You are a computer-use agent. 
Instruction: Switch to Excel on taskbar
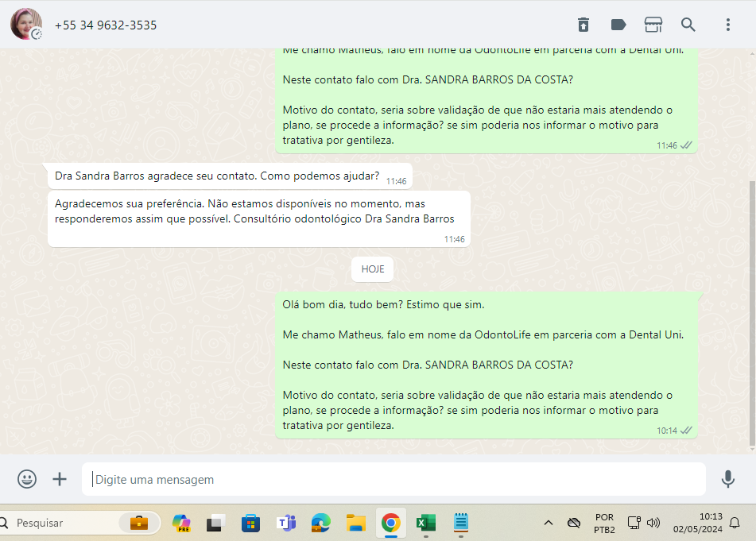tap(426, 523)
